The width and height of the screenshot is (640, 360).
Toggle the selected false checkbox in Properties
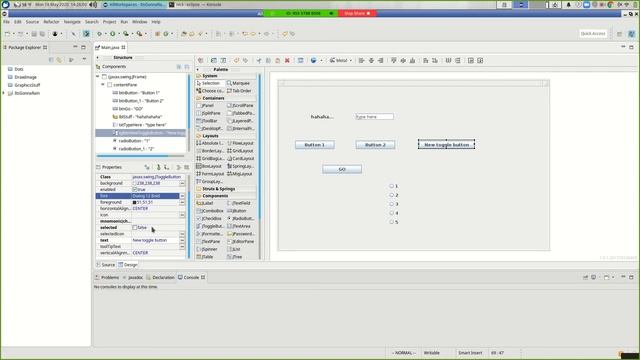click(x=135, y=228)
